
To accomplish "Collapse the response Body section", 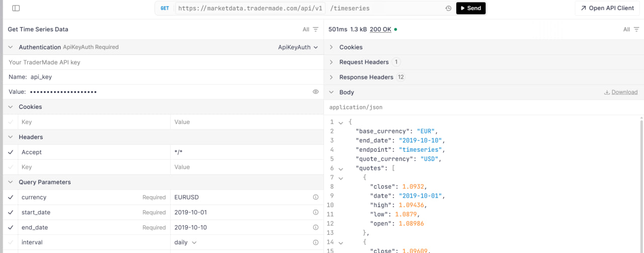I will tap(331, 92).
